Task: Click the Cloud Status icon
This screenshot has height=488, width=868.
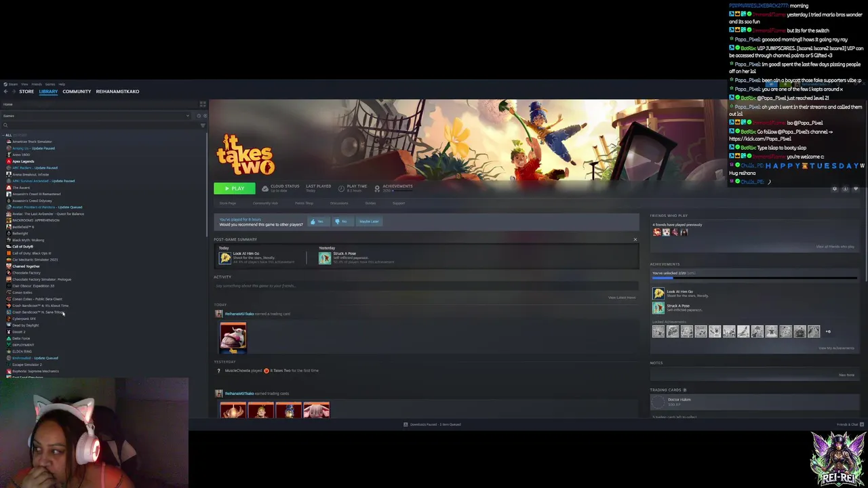Action: (x=265, y=188)
